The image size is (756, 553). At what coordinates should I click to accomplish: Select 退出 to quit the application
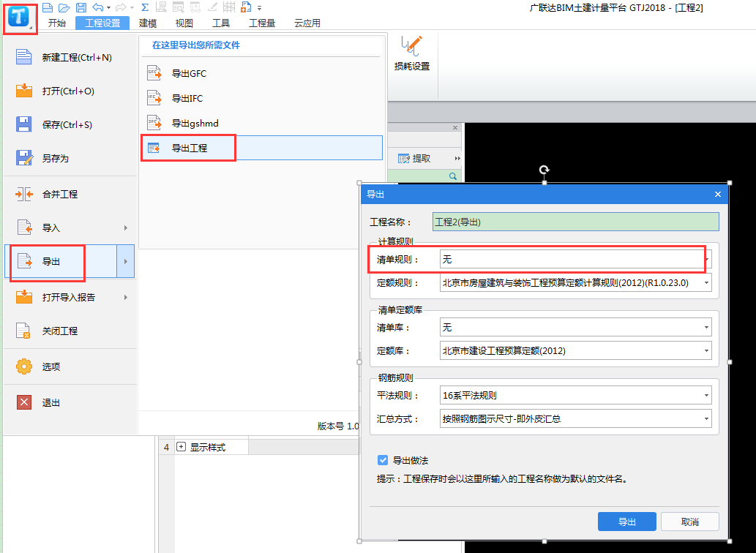point(70,402)
